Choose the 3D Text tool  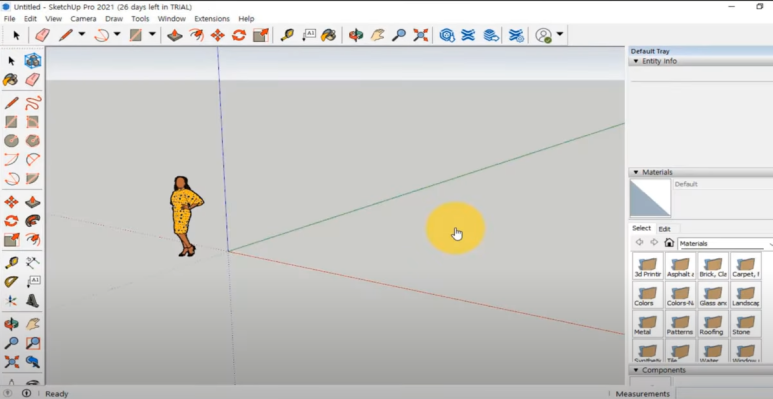(33, 300)
